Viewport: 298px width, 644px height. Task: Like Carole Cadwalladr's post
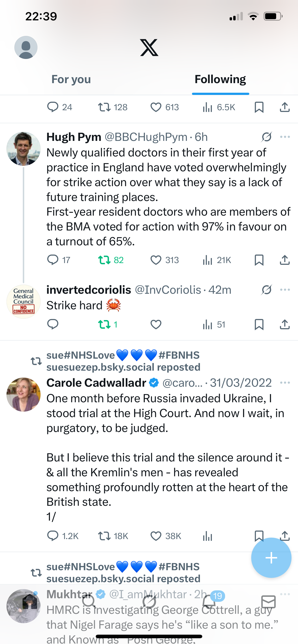pos(156,536)
